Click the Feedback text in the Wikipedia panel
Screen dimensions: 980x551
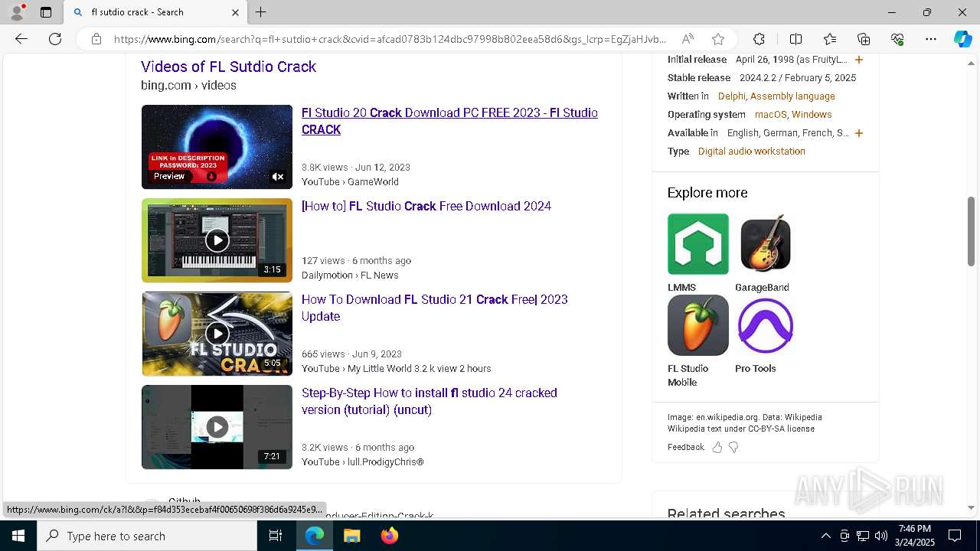coord(685,447)
